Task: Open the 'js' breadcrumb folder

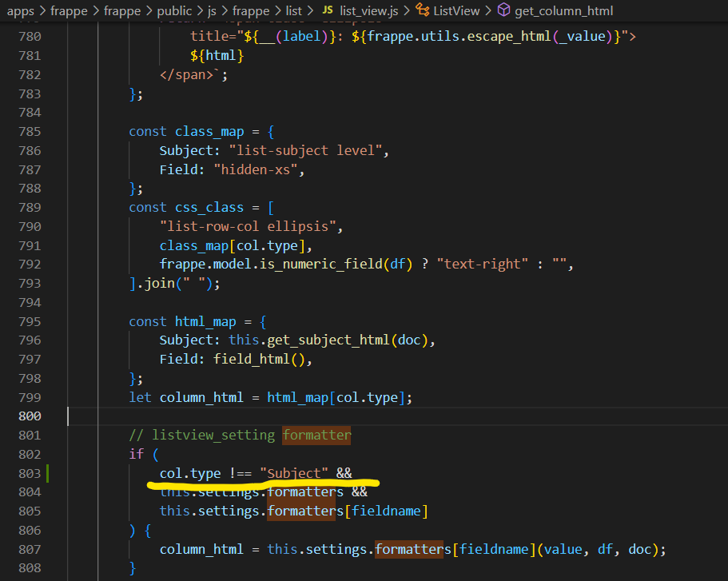Action: (212, 10)
